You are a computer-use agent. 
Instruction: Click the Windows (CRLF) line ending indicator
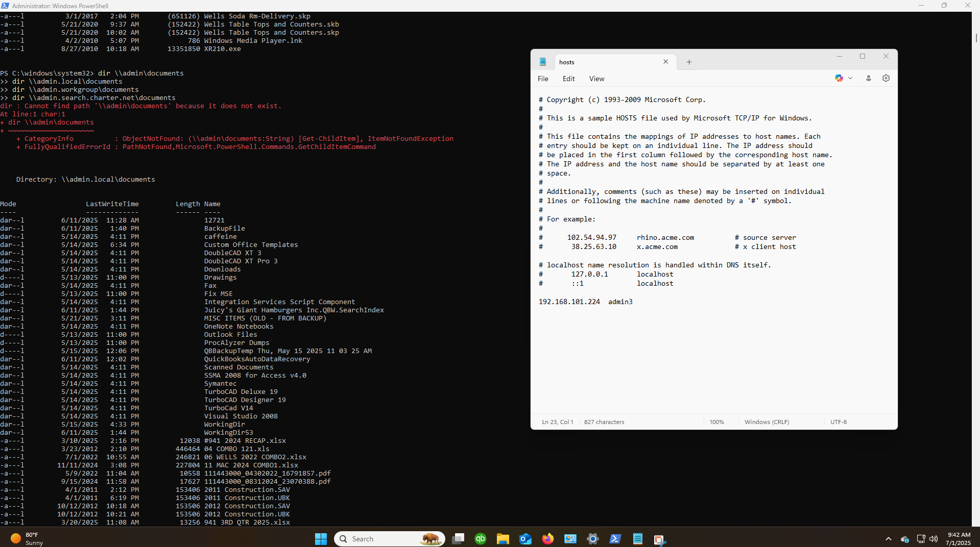(x=767, y=422)
